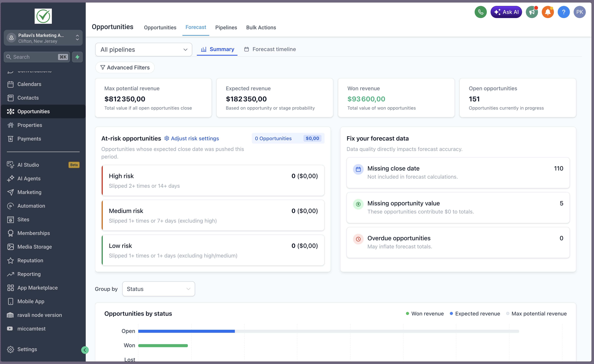This screenshot has height=364, width=594.
Task: Open the Pallavi's Marketing account switcher
Action: pos(43,38)
